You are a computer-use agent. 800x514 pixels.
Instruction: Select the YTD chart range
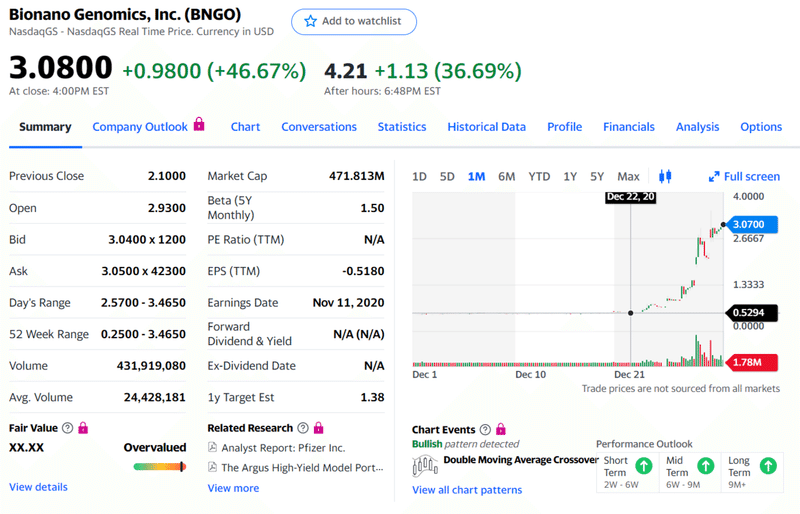[539, 177]
